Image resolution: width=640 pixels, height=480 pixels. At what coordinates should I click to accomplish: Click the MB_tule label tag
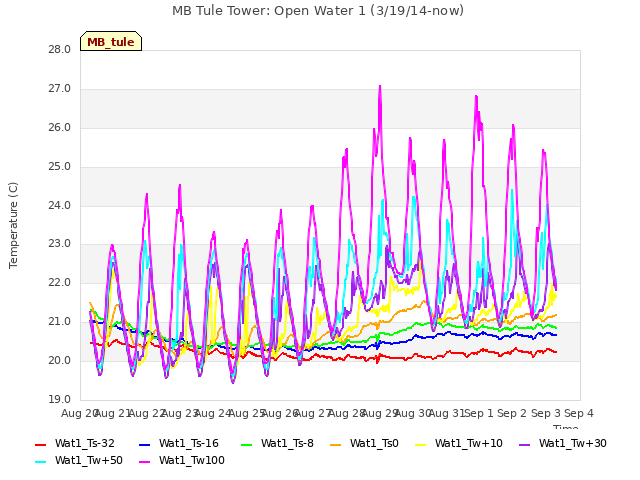[111, 41]
